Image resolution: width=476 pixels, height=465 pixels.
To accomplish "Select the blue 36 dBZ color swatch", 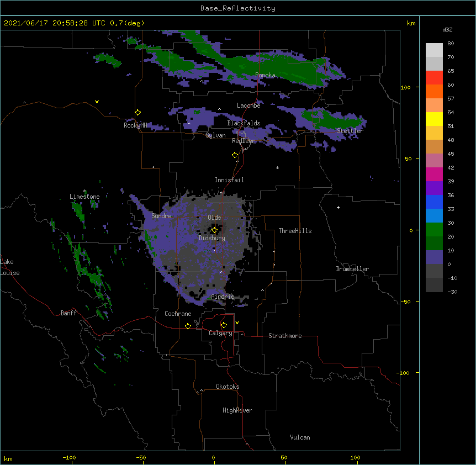I will click(x=434, y=202).
